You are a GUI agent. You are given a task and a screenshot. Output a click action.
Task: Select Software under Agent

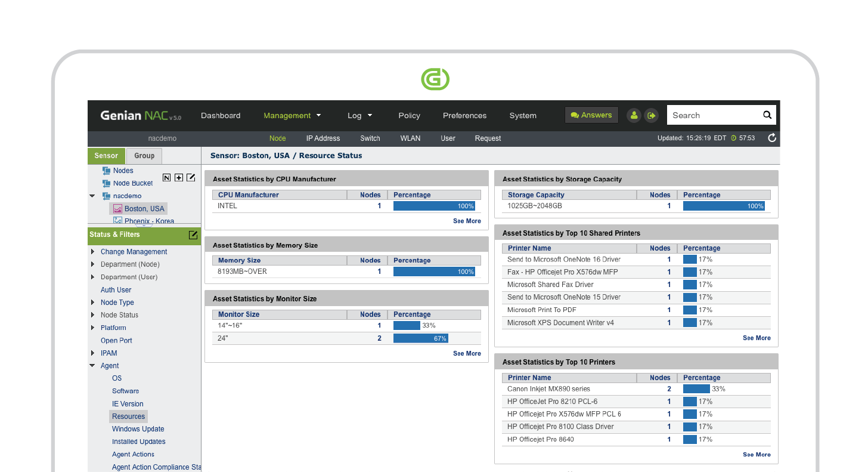tap(125, 391)
